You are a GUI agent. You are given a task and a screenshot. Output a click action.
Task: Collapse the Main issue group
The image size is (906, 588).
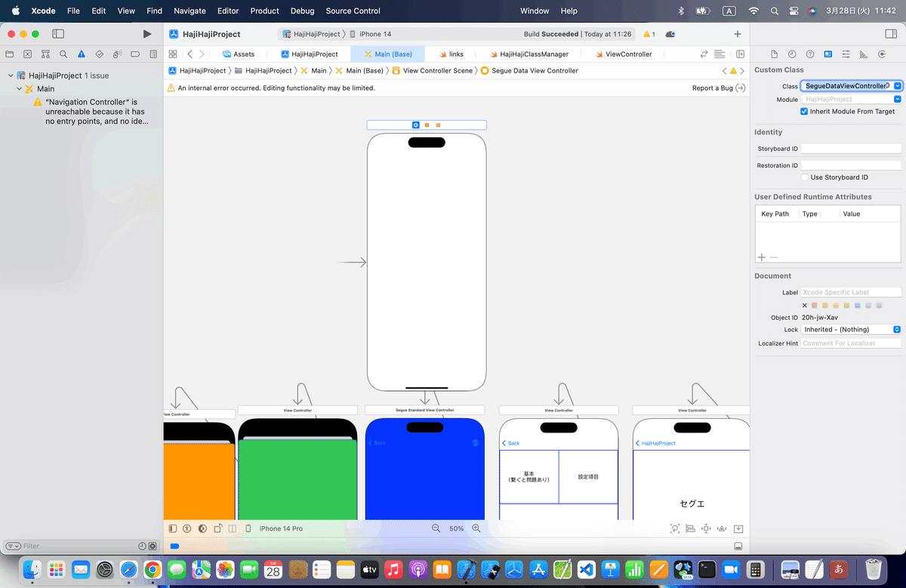point(20,88)
